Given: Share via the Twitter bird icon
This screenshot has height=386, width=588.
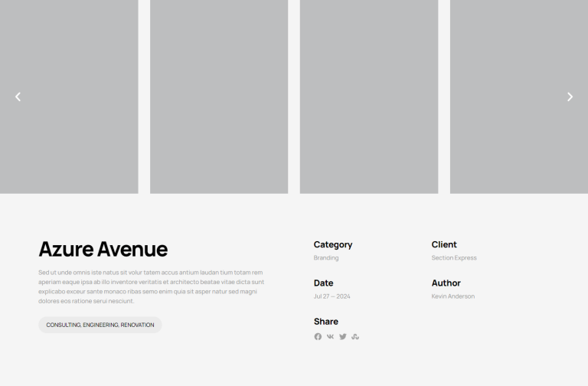Looking at the screenshot, I should click(343, 336).
